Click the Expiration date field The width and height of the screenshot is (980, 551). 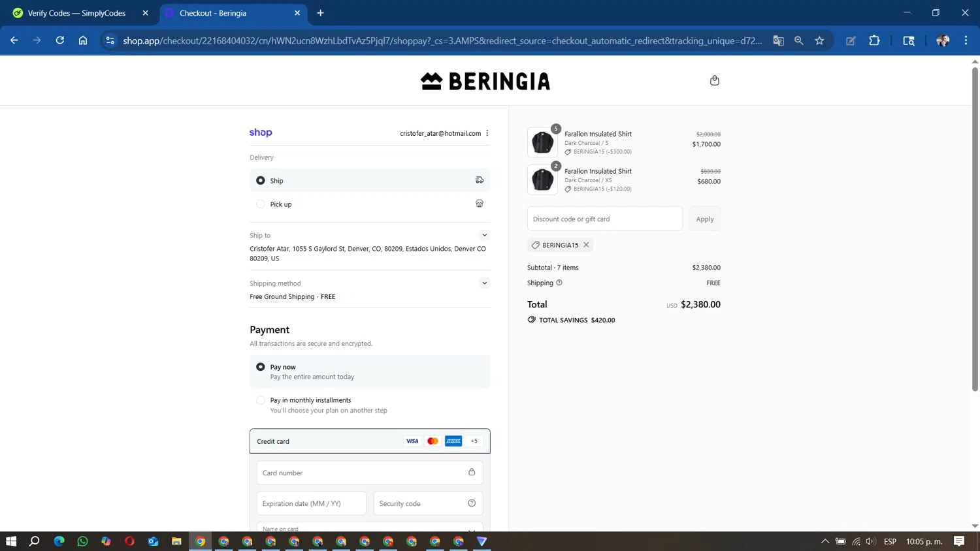click(x=312, y=503)
